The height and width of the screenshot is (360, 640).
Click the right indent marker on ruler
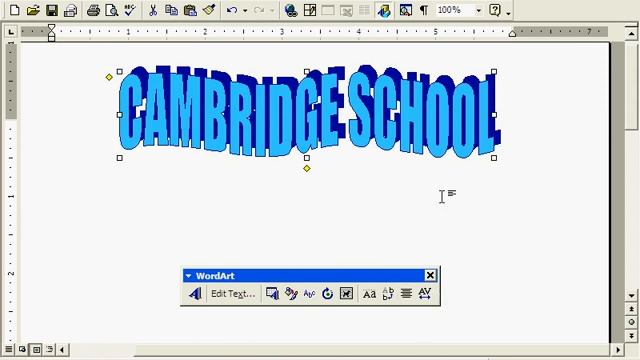click(x=512, y=34)
